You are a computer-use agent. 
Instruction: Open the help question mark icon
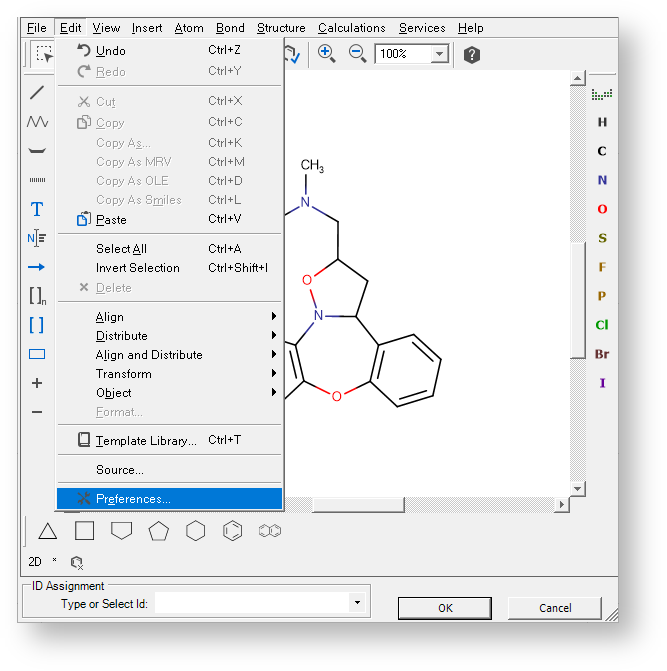[x=472, y=54]
